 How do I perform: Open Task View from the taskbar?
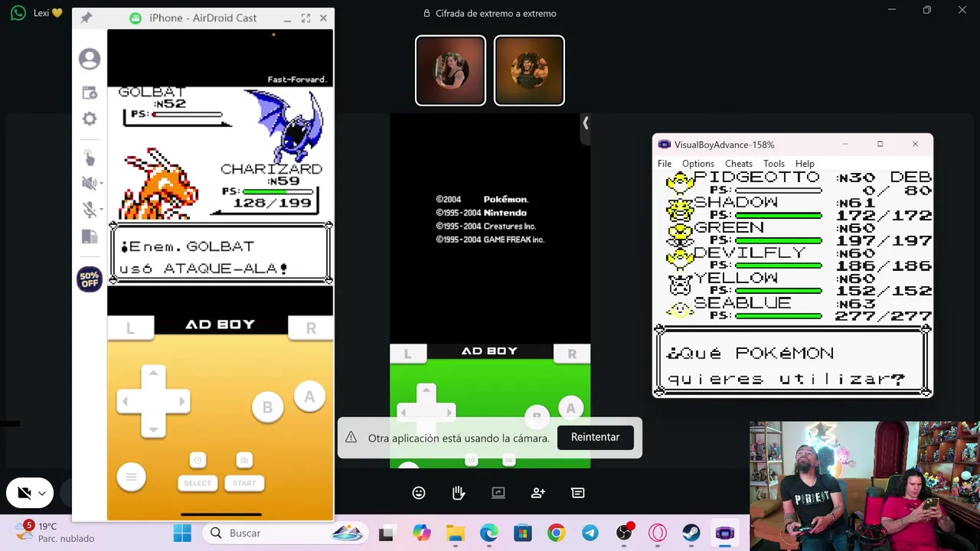tap(386, 533)
